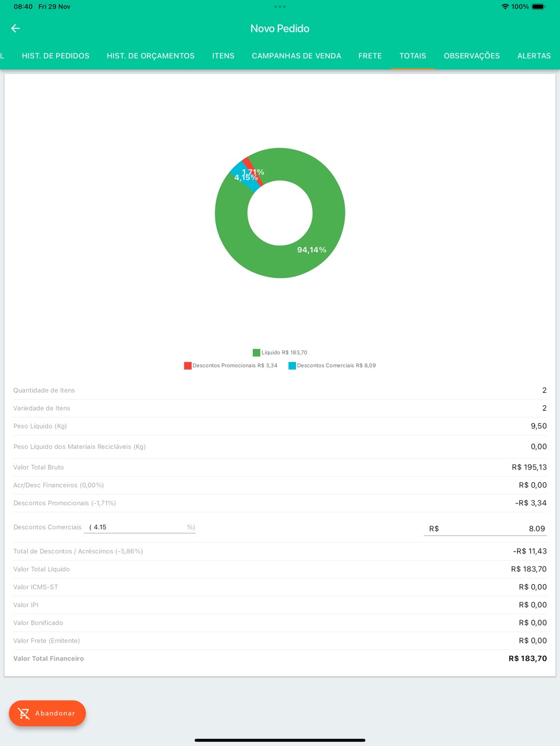Viewport: 560px width, 746px height.
Task: Tap the Wi-Fi status icon
Action: click(x=505, y=7)
